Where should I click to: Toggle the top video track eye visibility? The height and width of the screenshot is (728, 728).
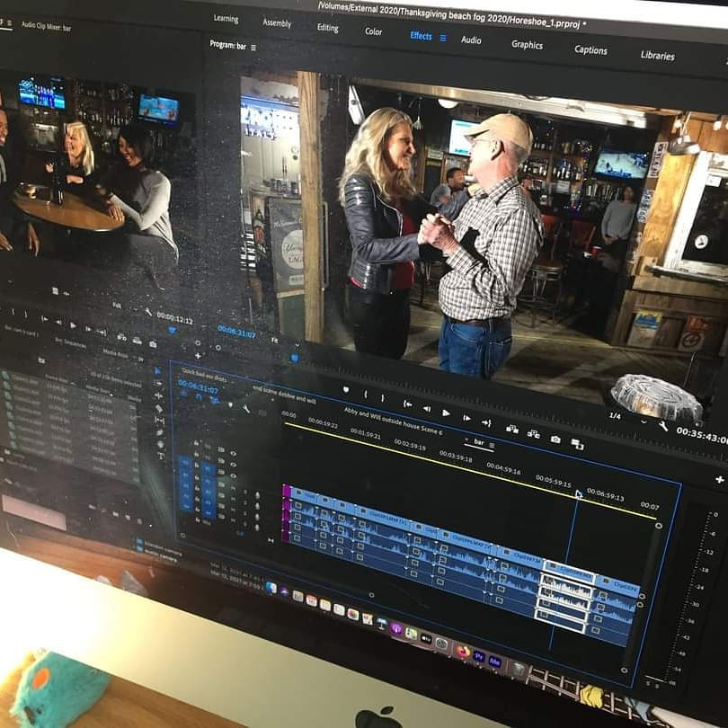pyautogui.click(x=233, y=454)
